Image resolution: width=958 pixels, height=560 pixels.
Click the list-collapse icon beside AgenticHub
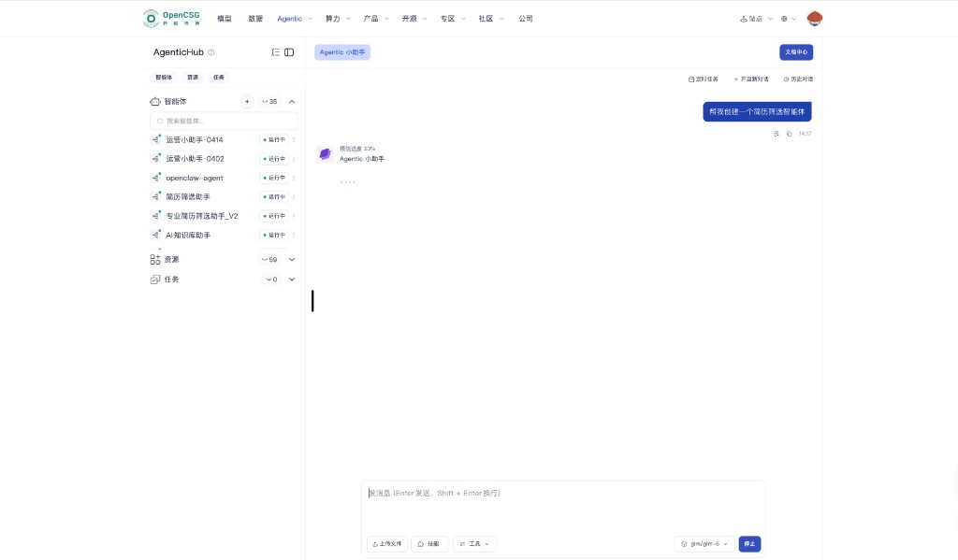click(x=275, y=52)
